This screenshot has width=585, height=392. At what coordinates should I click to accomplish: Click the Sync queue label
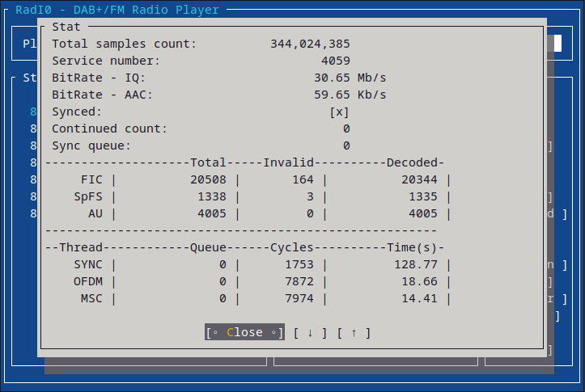[91, 145]
